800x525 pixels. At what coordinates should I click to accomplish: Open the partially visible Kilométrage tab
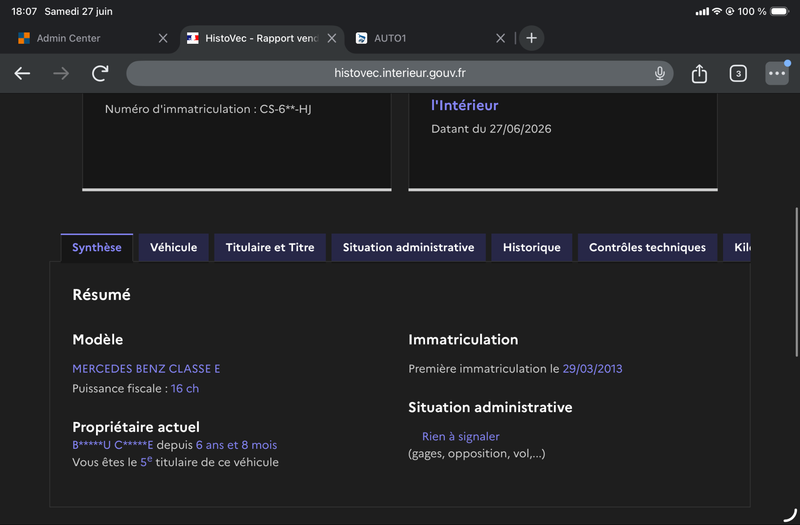coord(737,247)
